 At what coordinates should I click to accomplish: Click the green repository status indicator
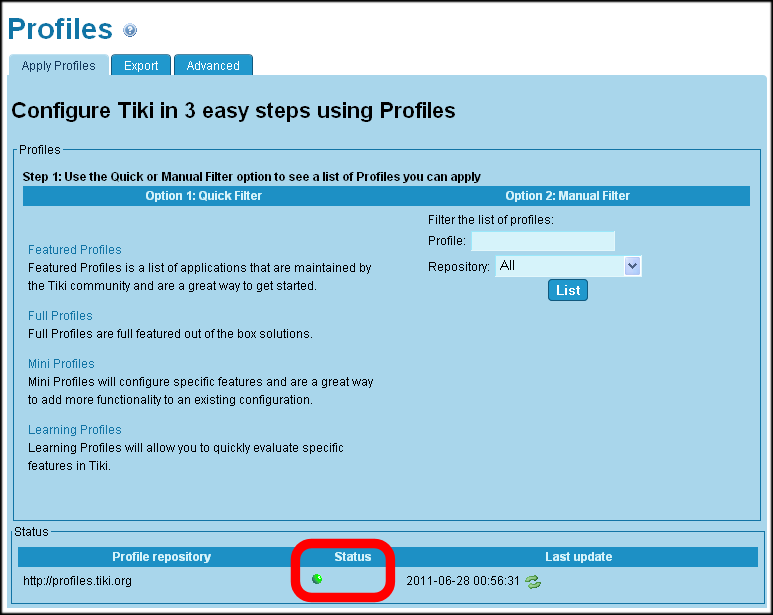click(x=317, y=578)
